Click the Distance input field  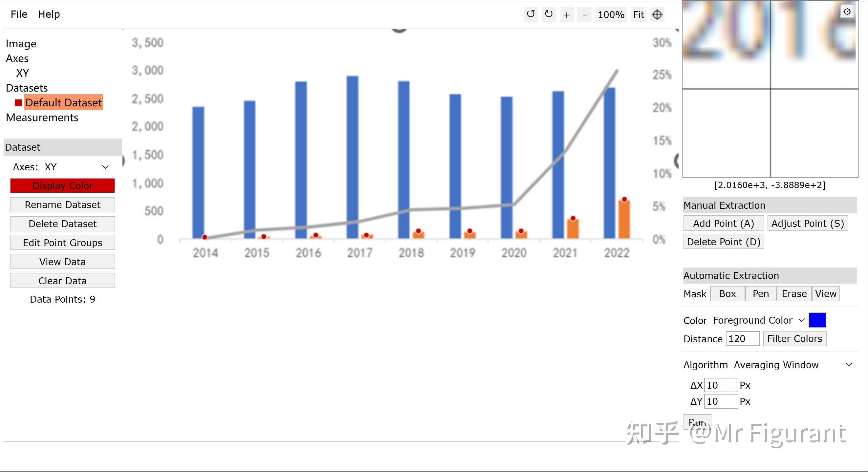743,339
